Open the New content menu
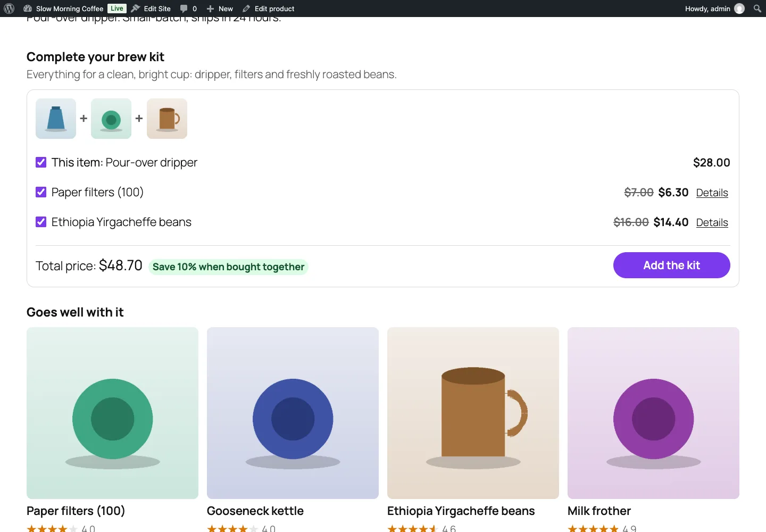Image resolution: width=766 pixels, height=532 pixels. coord(226,9)
